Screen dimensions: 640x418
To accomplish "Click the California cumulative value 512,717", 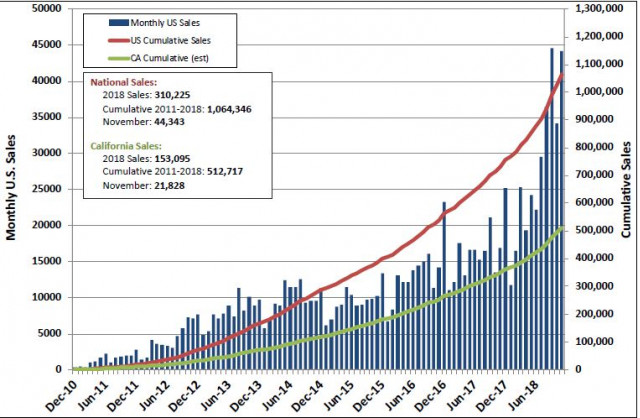I will pyautogui.click(x=225, y=171).
